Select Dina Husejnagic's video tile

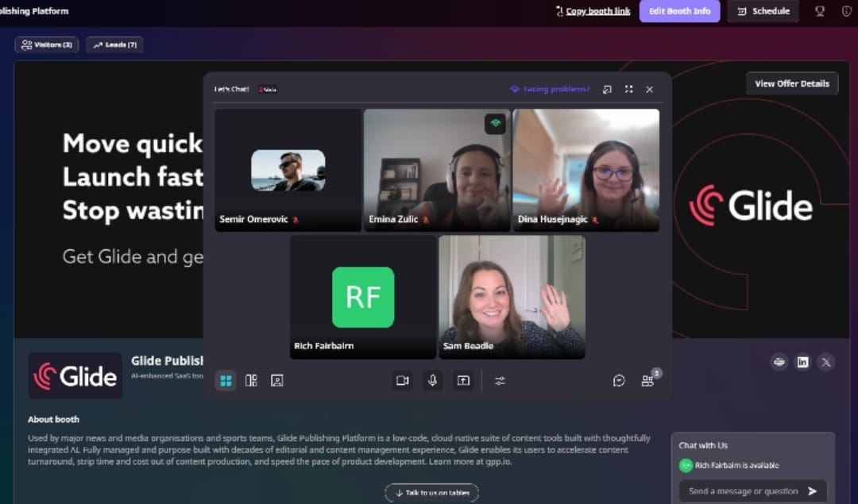[586, 170]
